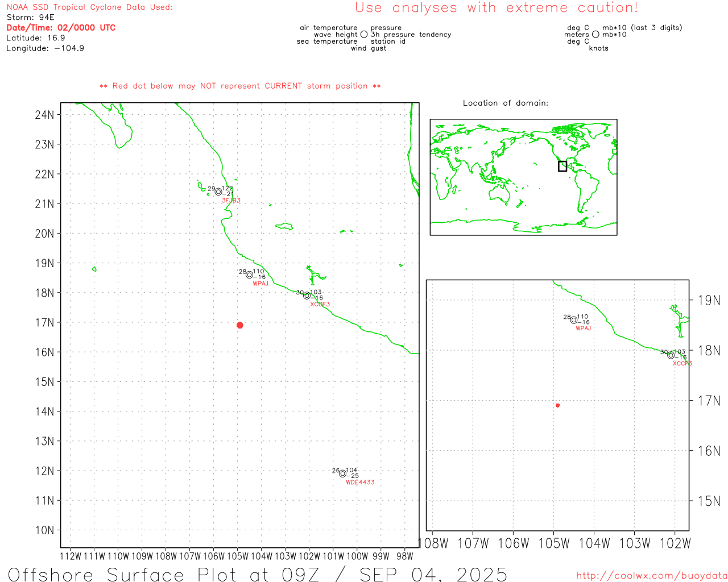Click the units legend circle beside 'meters'
Viewport: 728px width, 582px height.
click(x=595, y=35)
